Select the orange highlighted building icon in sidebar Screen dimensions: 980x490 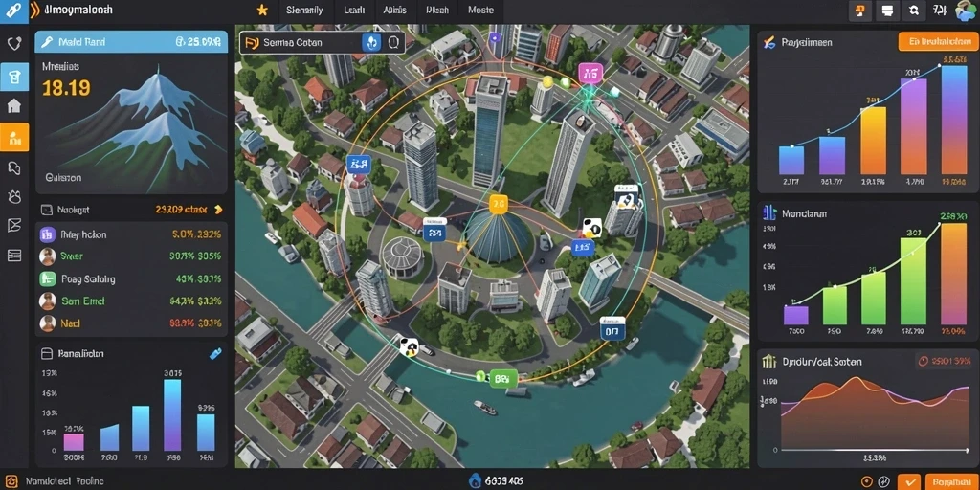pos(13,137)
